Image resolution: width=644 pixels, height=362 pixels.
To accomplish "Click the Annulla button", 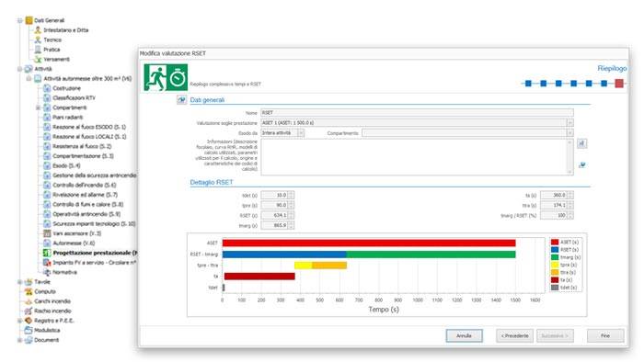I will click(464, 335).
